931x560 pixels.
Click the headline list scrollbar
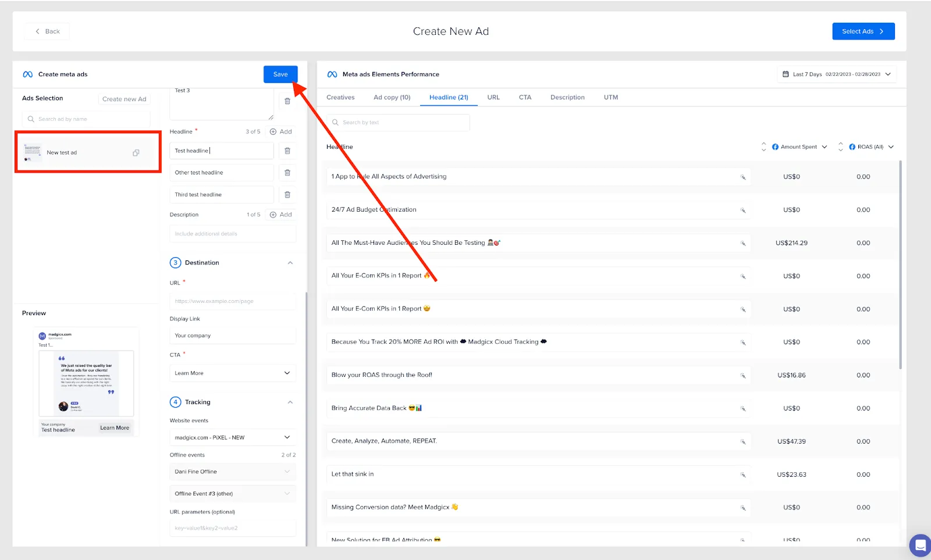901,265
